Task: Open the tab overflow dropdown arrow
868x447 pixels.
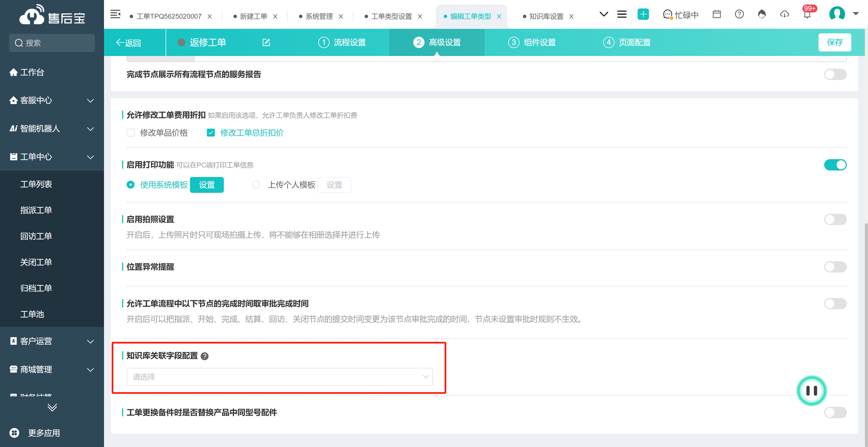Action: click(603, 14)
